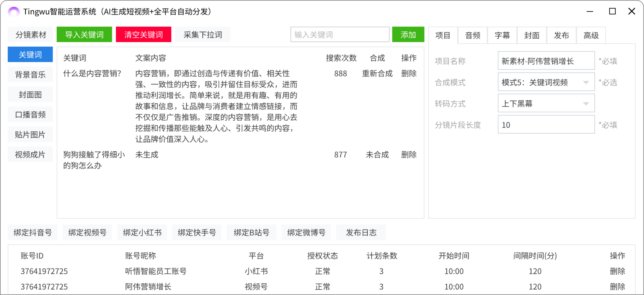Image resolution: width=644 pixels, height=295 pixels.
Task: Click the 文案内容 column header
Action: pyautogui.click(x=150, y=58)
